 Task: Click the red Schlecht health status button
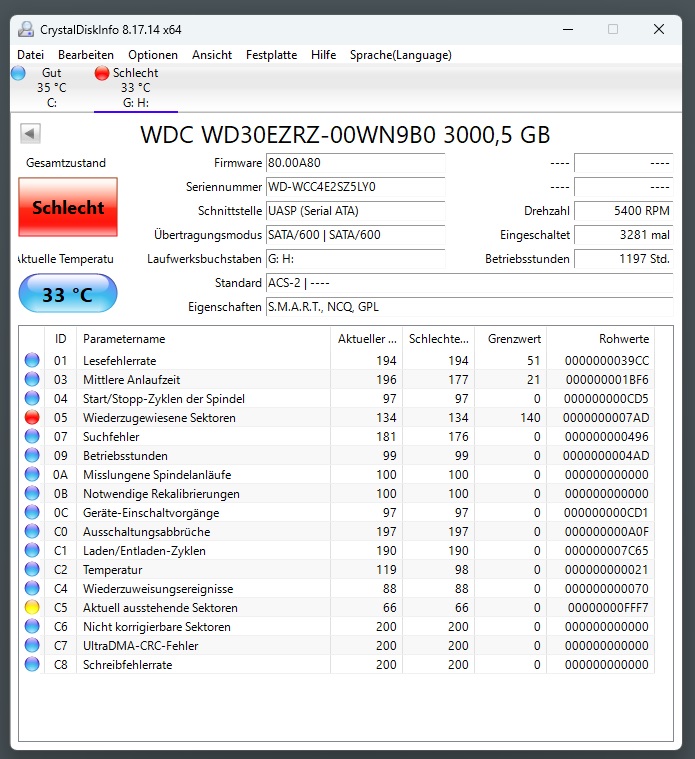point(68,207)
